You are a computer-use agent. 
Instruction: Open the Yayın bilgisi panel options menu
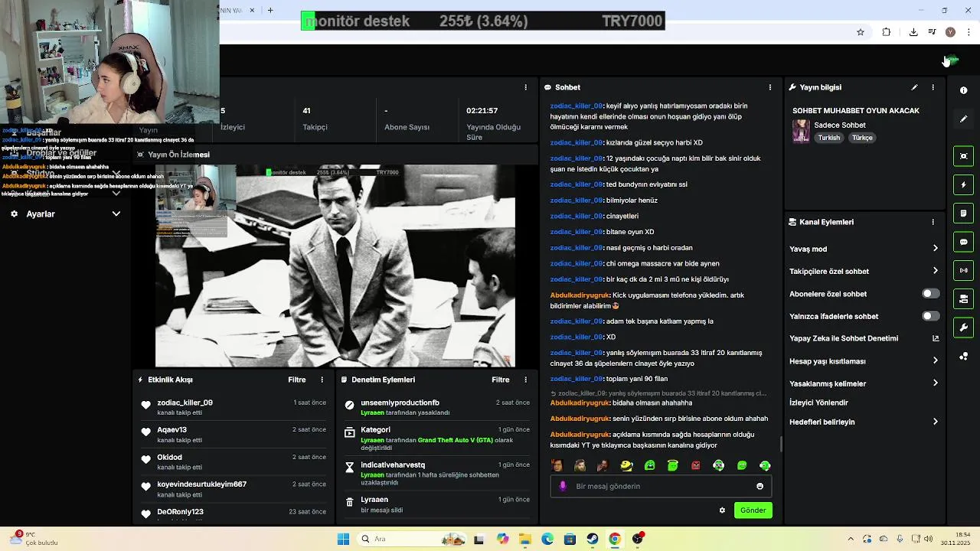point(933,87)
